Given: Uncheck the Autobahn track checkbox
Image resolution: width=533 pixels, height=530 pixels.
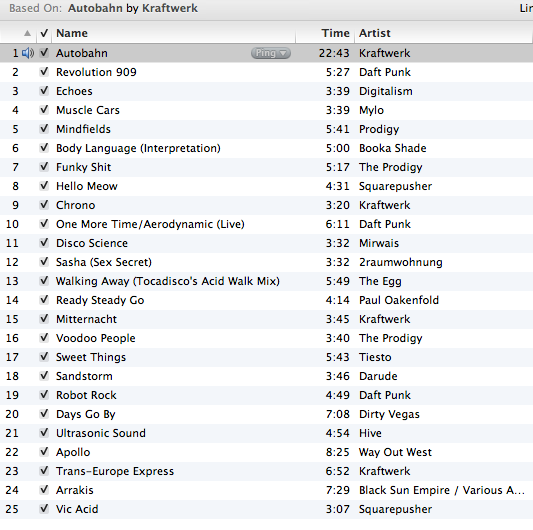Looking at the screenshot, I should pyautogui.click(x=44, y=53).
